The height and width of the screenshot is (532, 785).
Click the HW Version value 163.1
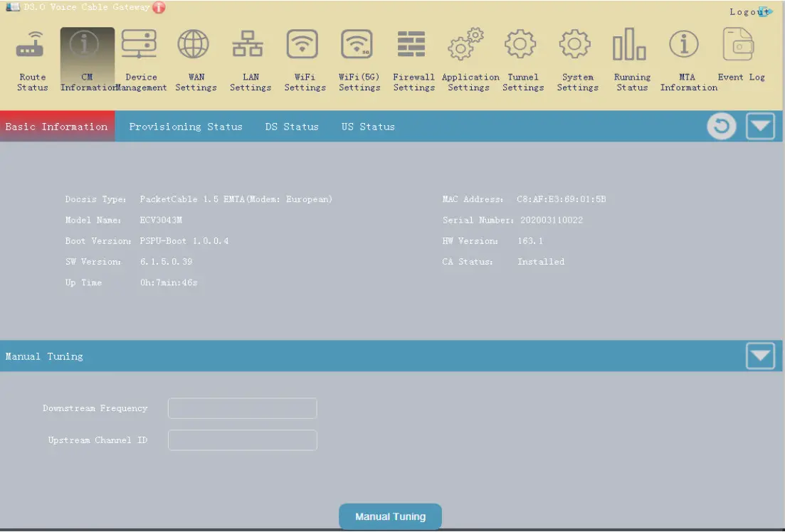[x=530, y=241]
